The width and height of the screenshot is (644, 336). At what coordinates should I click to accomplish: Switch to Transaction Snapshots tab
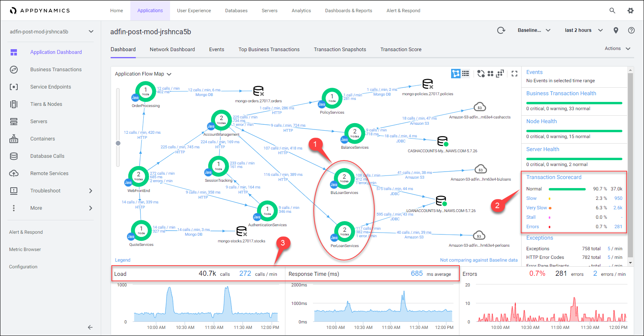[x=340, y=50]
